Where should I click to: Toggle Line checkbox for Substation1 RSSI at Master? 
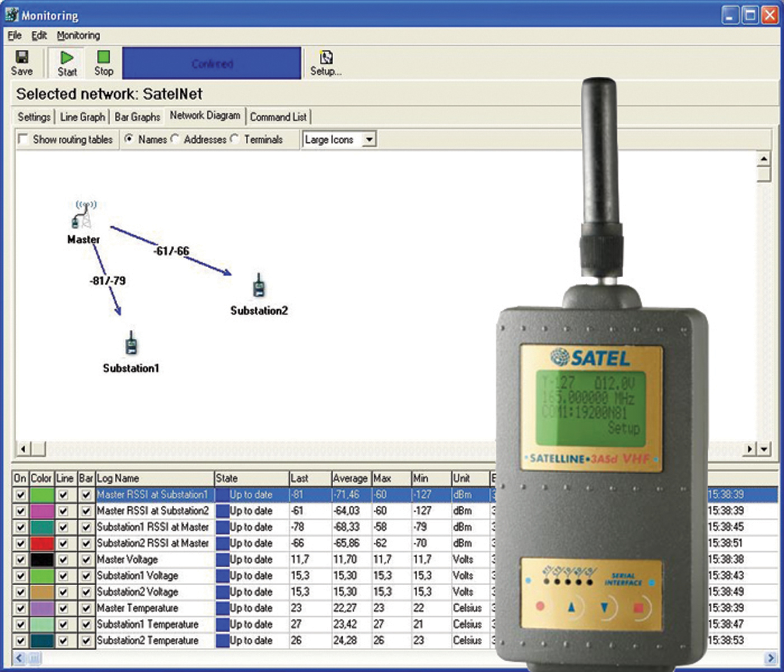63,528
